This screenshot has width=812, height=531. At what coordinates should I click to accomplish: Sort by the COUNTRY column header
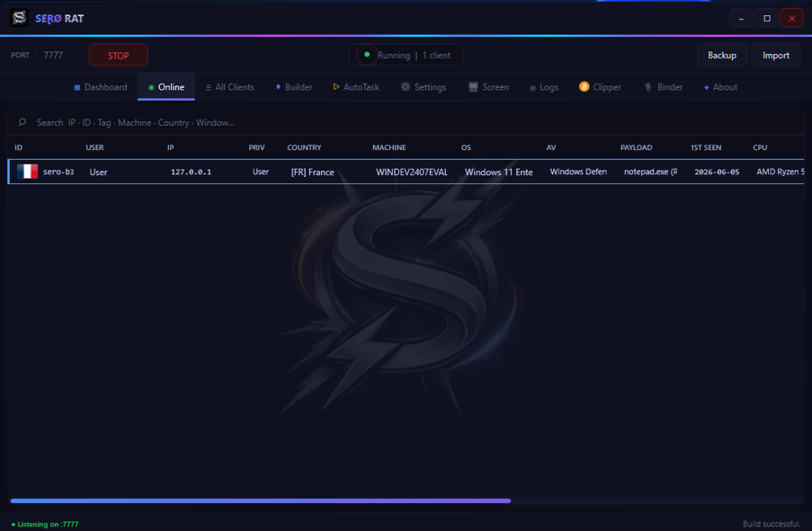304,147
